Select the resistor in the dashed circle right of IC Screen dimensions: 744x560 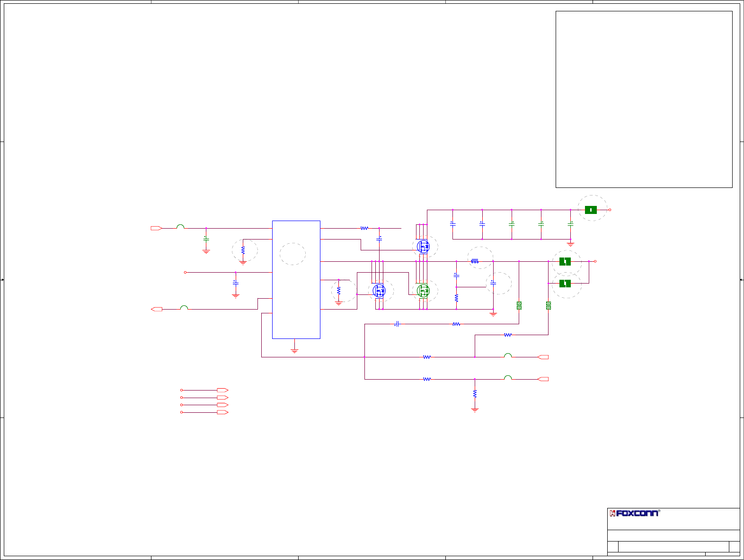point(339,291)
